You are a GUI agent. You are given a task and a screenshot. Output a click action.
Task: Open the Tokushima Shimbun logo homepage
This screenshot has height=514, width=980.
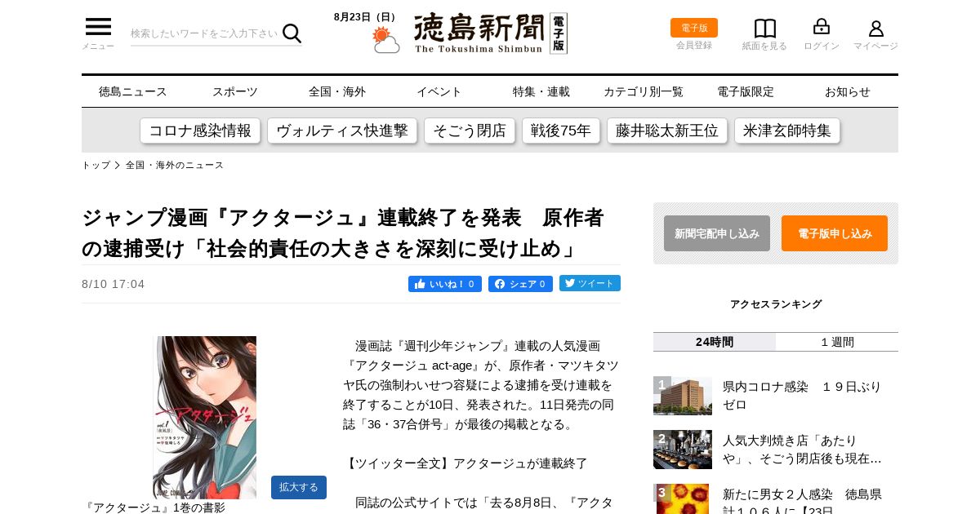(x=490, y=33)
